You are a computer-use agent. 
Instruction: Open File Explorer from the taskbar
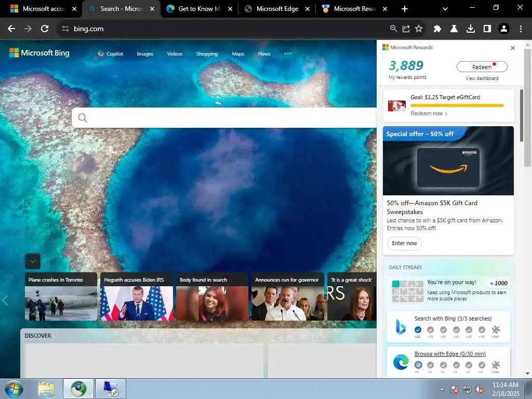46,389
